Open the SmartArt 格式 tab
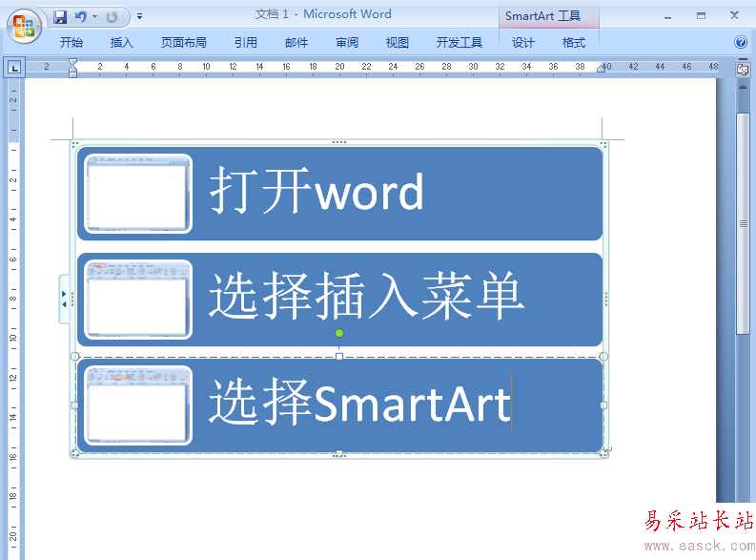This screenshot has height=560, width=756. [x=574, y=42]
